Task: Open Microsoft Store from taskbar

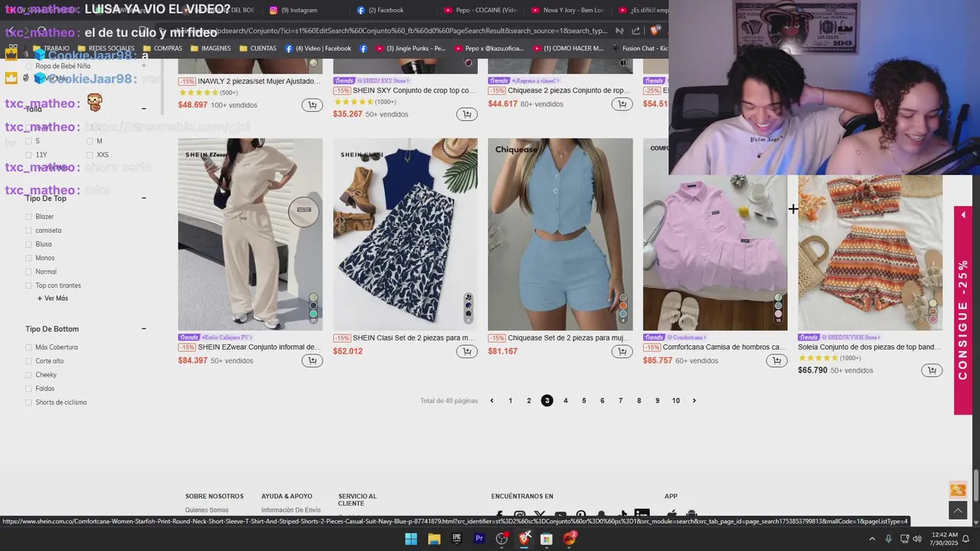Action: click(x=547, y=539)
